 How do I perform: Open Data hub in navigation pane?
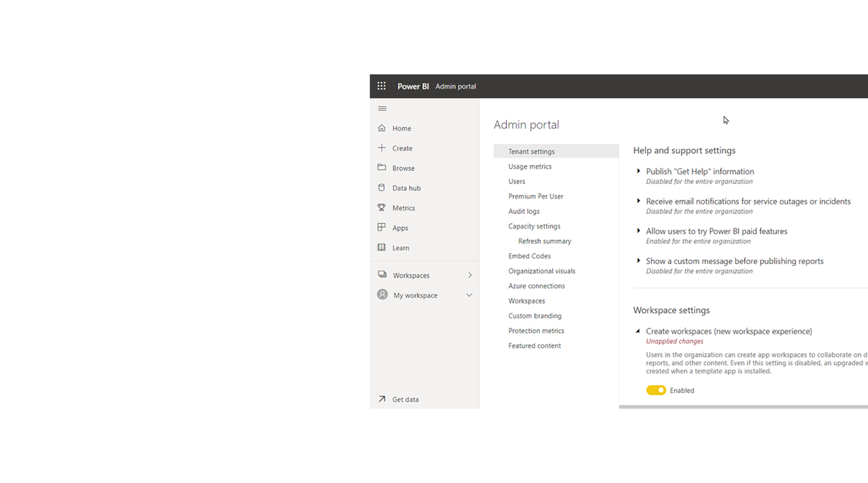click(x=406, y=188)
